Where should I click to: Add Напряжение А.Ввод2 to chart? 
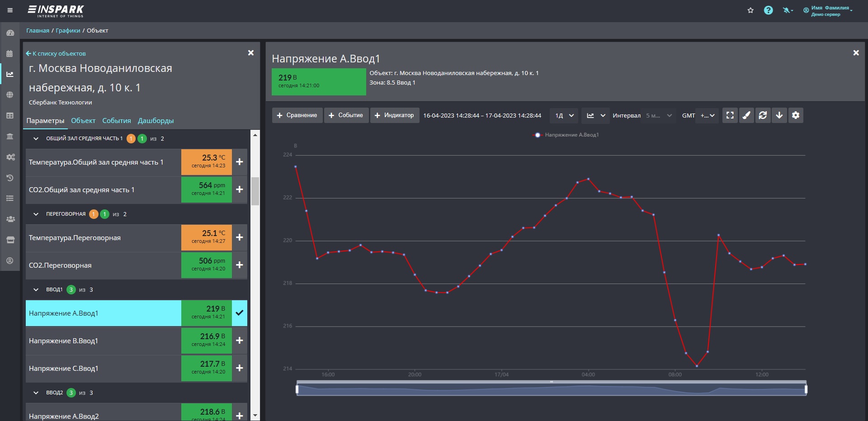pyautogui.click(x=240, y=415)
